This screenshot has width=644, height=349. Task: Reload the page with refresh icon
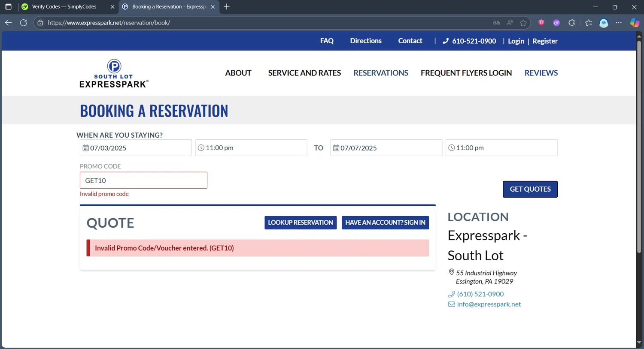pyautogui.click(x=24, y=23)
